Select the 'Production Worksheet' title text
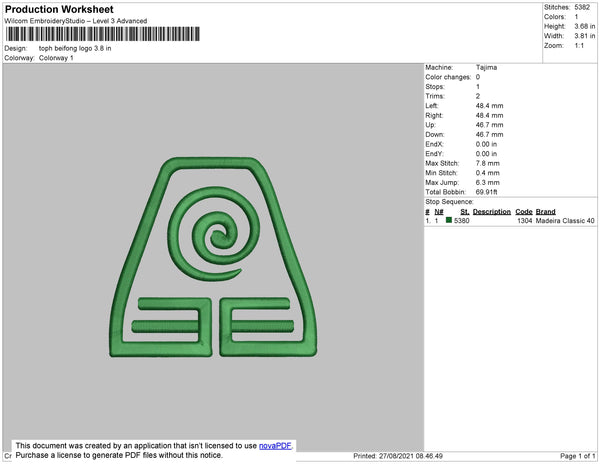600x464 pixels. (59, 10)
